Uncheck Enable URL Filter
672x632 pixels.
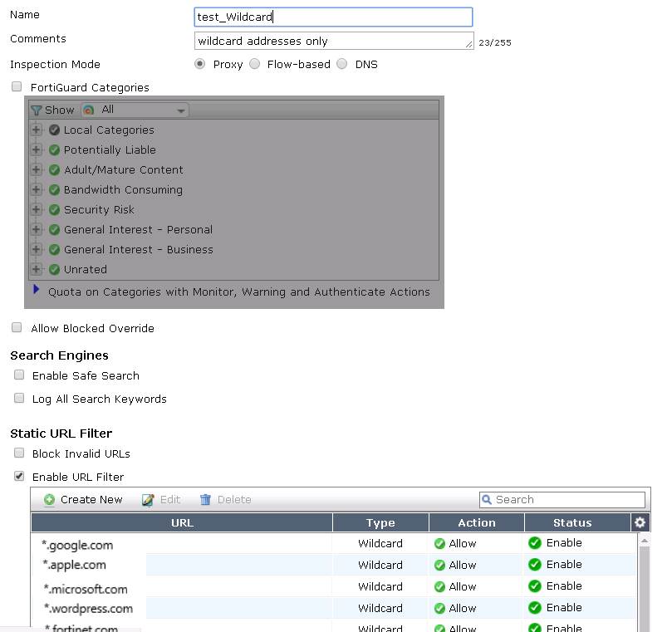click(x=19, y=477)
